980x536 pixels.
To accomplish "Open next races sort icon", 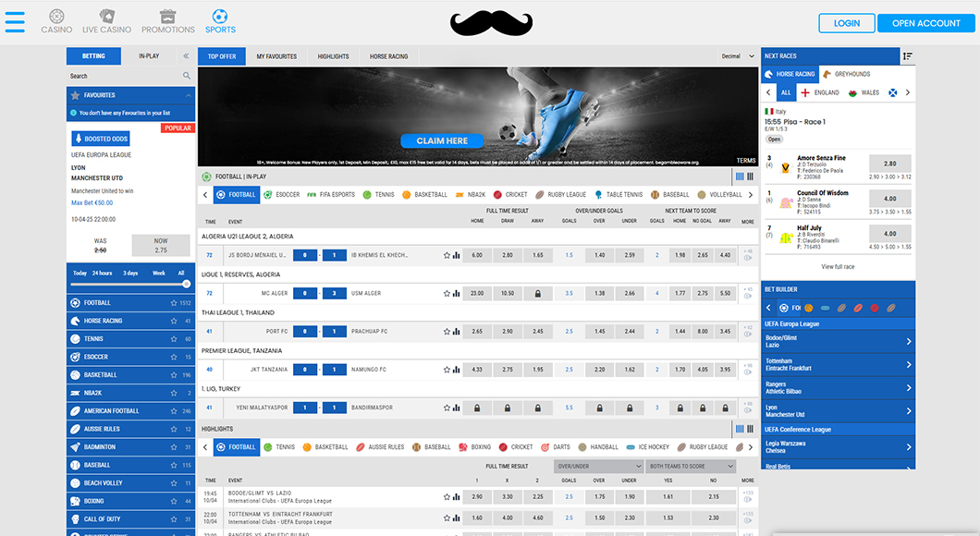I will click(x=908, y=56).
